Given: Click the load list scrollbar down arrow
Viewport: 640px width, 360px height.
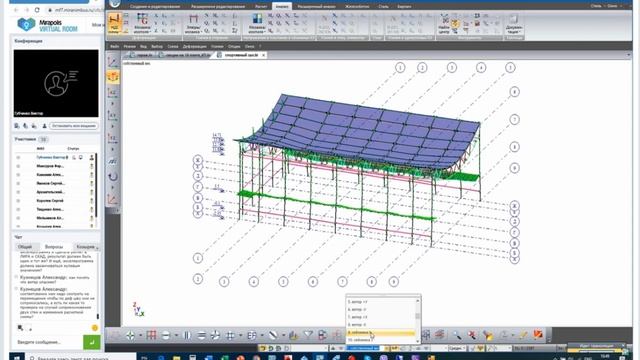Looking at the screenshot, I should [x=418, y=341].
